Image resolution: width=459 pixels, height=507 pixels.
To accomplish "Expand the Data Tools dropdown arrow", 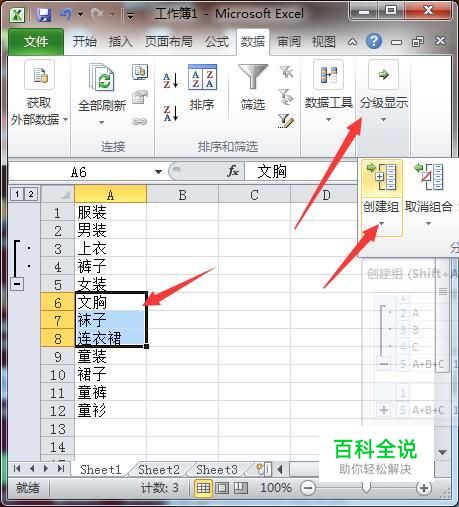I will coord(328,119).
